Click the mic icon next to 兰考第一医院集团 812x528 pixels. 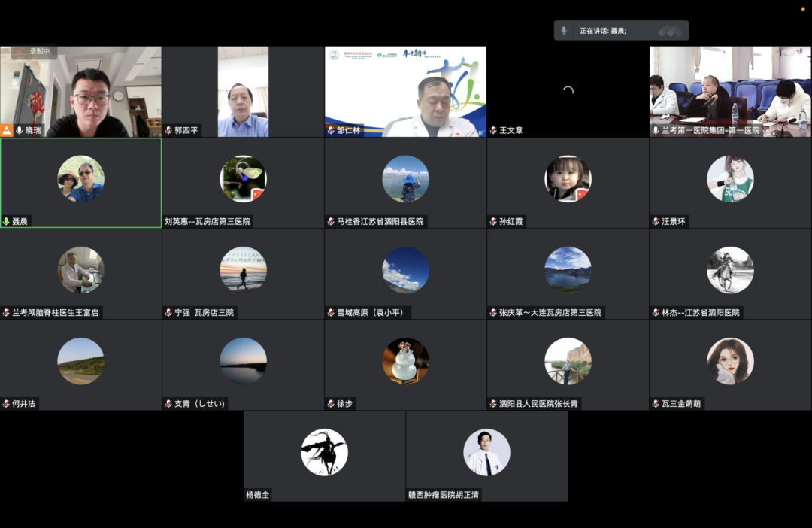tap(656, 130)
